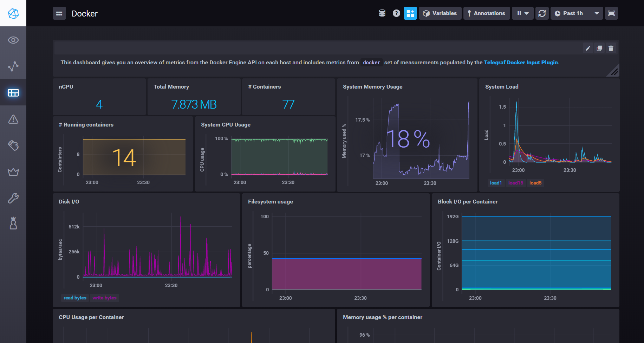Viewport: 644px width, 343px height.
Task: Open the InfluxDB Chronograf logo home
Action: (13, 13)
